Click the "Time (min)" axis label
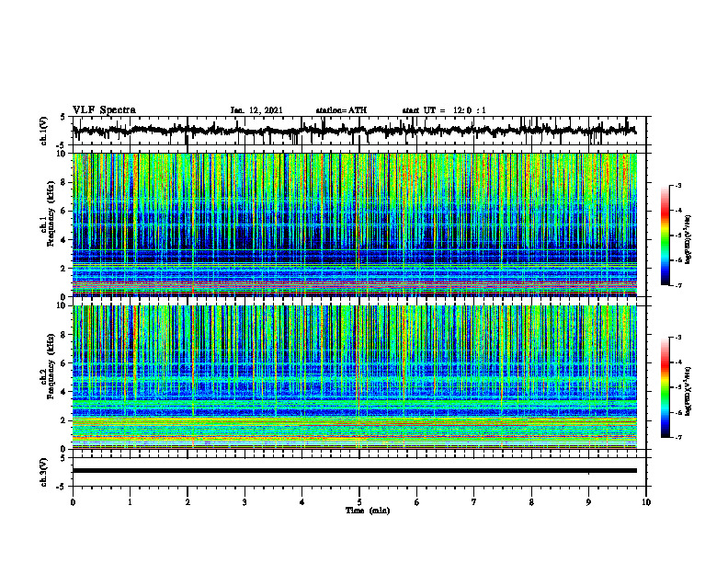 click(x=368, y=511)
